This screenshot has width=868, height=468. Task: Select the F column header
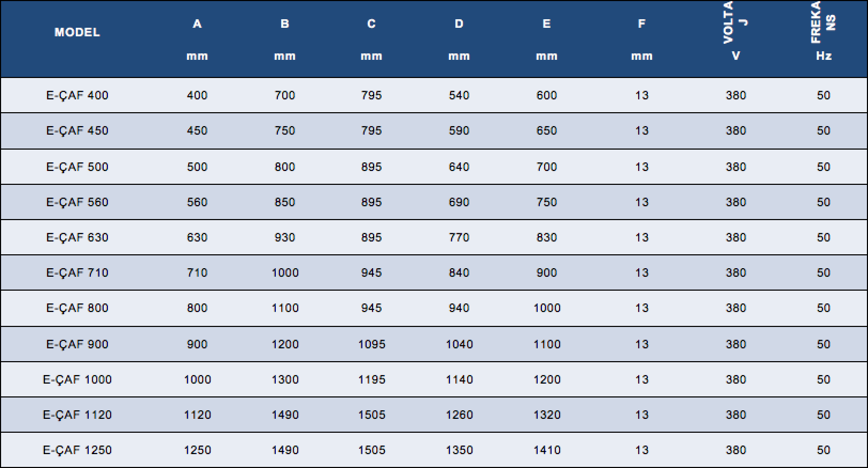(641, 38)
